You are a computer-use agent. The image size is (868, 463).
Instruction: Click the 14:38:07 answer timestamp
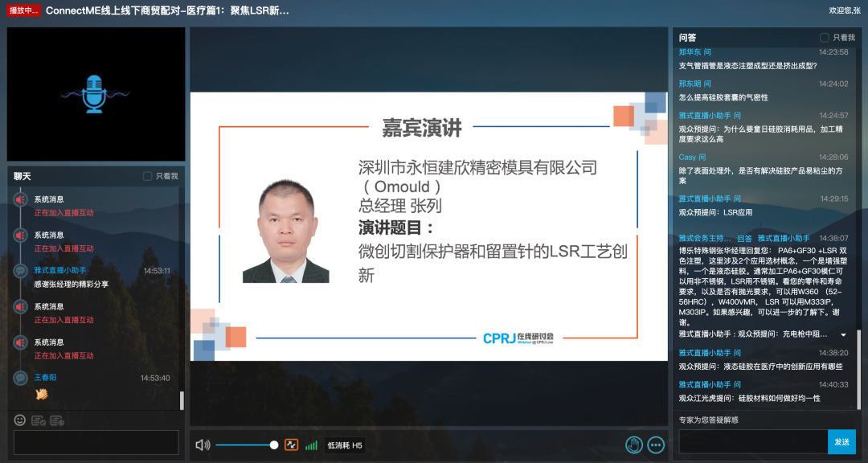point(833,238)
